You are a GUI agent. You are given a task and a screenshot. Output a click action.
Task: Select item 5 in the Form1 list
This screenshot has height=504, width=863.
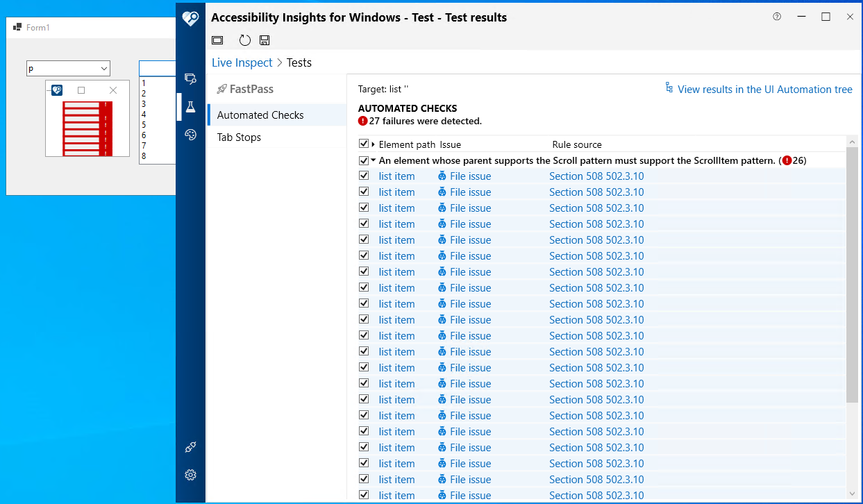(x=158, y=124)
